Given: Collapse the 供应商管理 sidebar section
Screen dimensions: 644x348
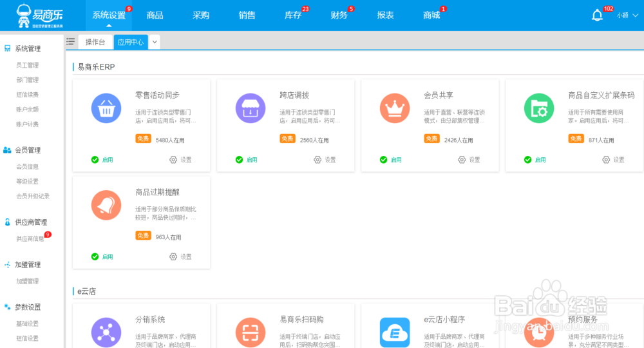Looking at the screenshot, I should pyautogui.click(x=31, y=222).
